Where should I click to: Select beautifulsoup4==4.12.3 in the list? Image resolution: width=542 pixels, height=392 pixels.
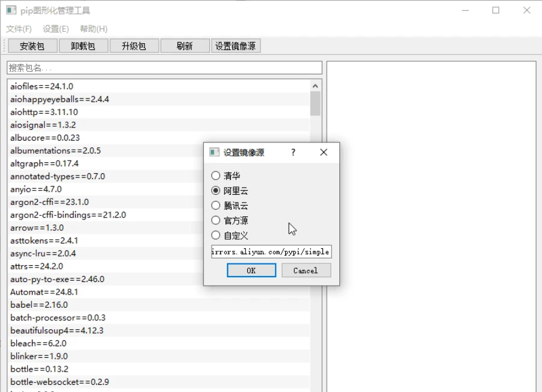click(x=158, y=331)
